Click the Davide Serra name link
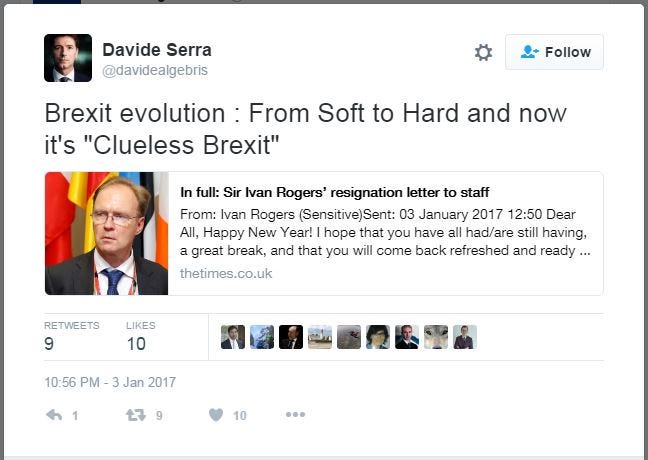 pos(157,49)
